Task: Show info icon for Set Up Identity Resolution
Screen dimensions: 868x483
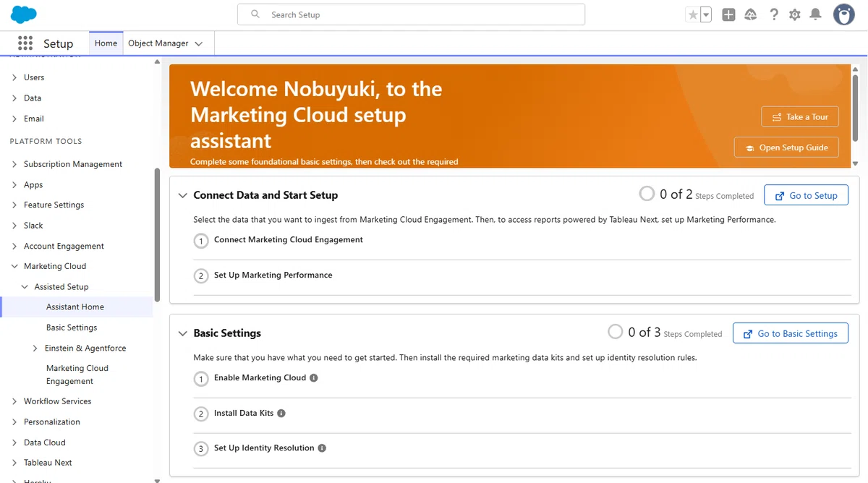Action: [322, 448]
